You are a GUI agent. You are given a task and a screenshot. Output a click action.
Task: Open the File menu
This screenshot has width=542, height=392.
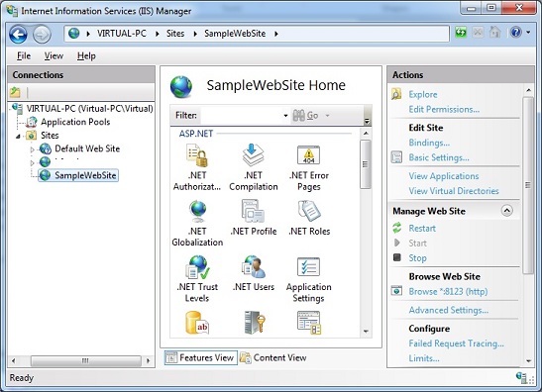coord(24,55)
